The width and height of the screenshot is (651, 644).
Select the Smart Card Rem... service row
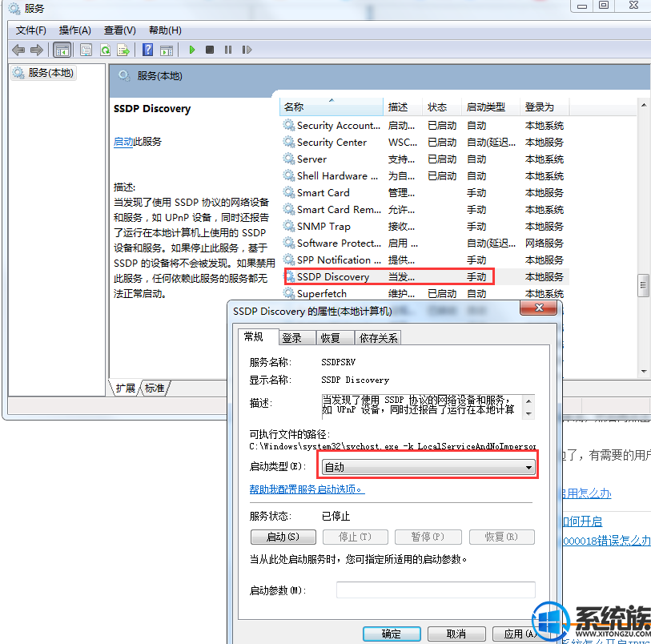click(x=425, y=209)
